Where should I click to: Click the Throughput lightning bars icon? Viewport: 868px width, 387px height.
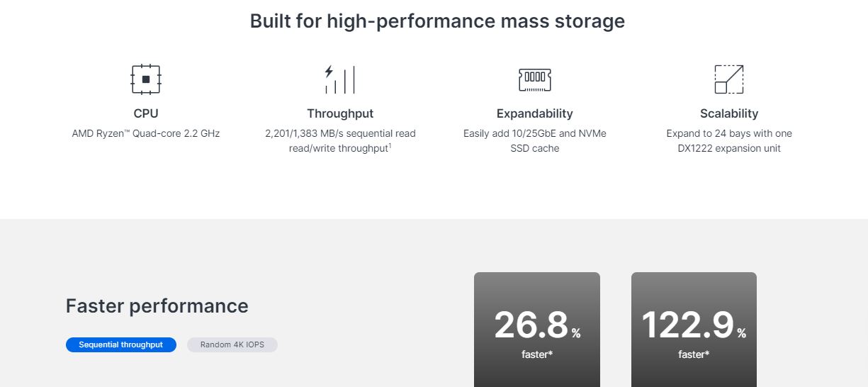[340, 79]
